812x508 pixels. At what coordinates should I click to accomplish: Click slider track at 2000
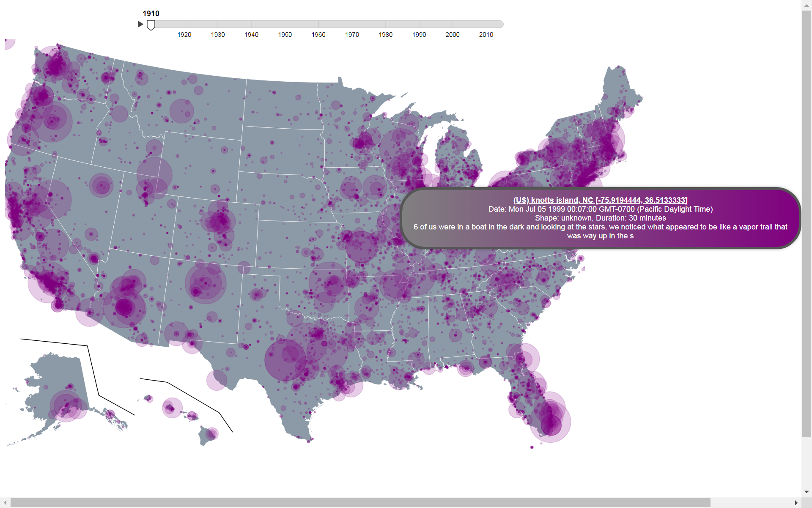pyautogui.click(x=453, y=24)
